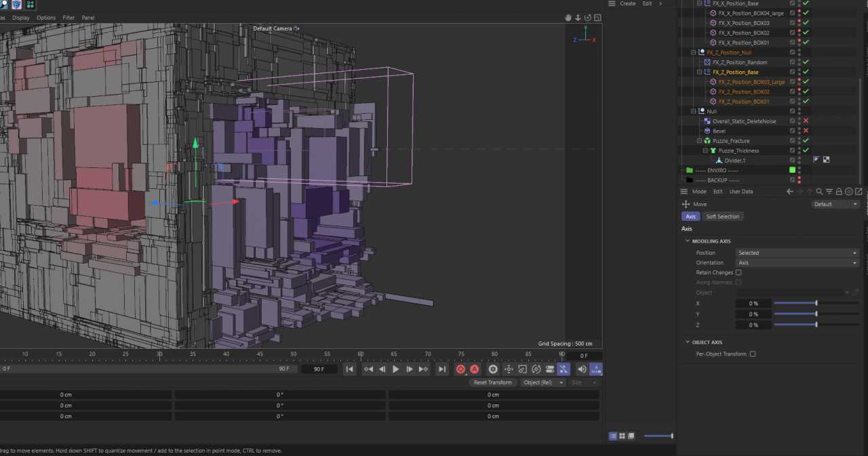Screen dimensions: 868x456
Task: Click the Divider.1 checkerboard tag
Action: pos(826,161)
